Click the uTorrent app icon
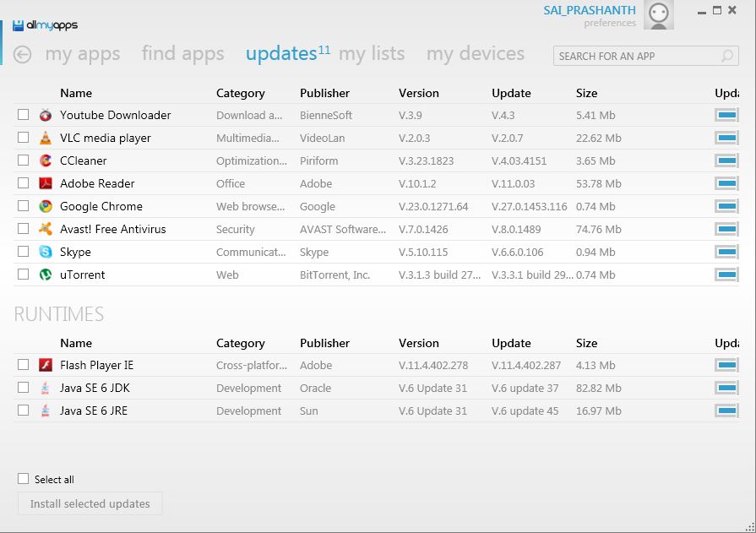756x533 pixels. coord(44,275)
